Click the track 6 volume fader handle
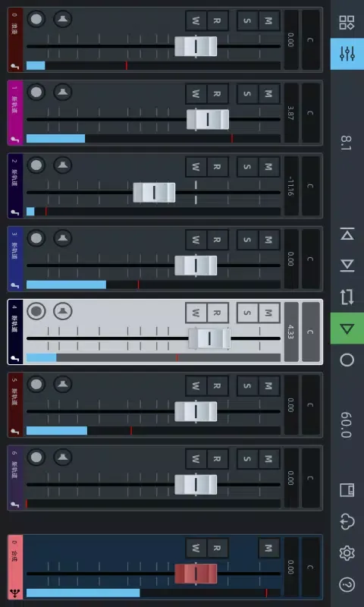The height and width of the screenshot is (607, 364). [196, 485]
